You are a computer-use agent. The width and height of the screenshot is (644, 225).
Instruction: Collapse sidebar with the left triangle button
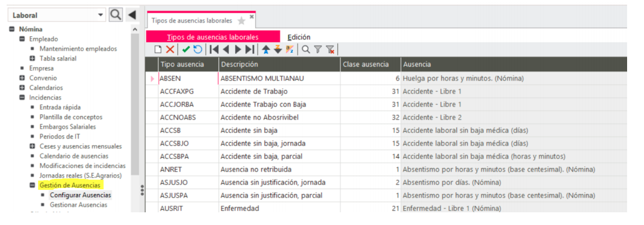(x=132, y=15)
